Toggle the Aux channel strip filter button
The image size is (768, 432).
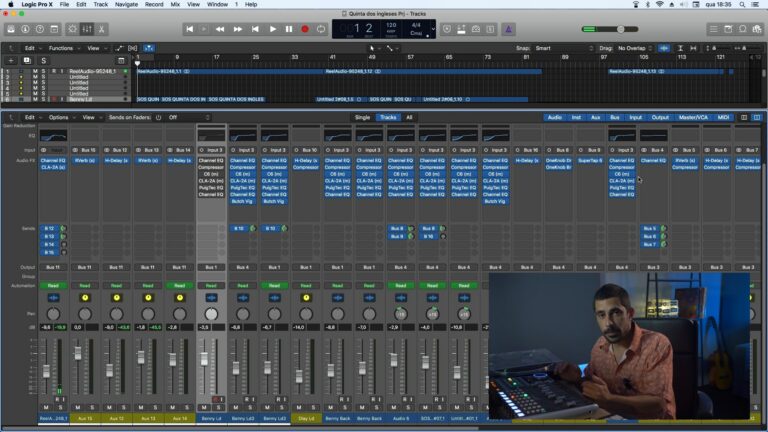596,118
